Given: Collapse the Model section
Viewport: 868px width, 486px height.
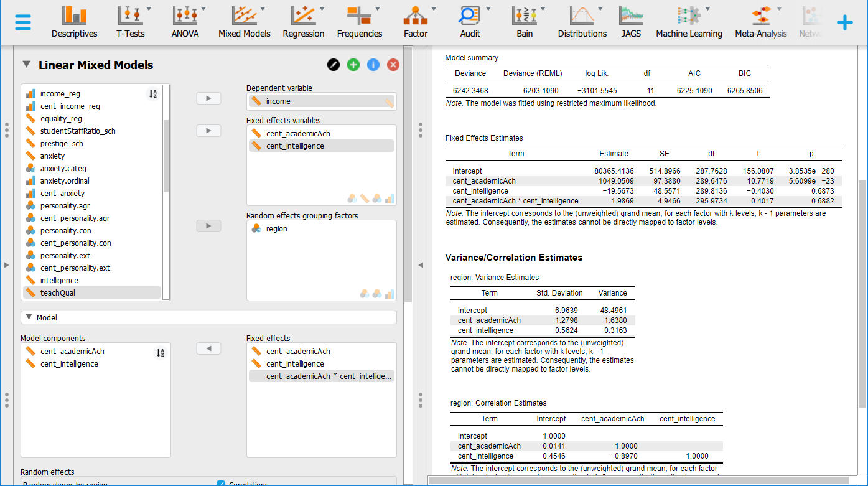Looking at the screenshot, I should click(x=30, y=317).
